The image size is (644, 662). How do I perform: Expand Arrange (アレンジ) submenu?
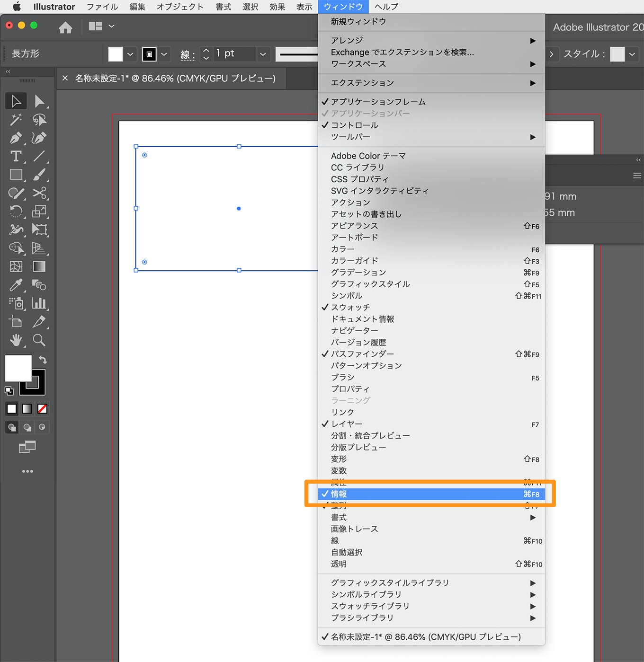pos(431,40)
